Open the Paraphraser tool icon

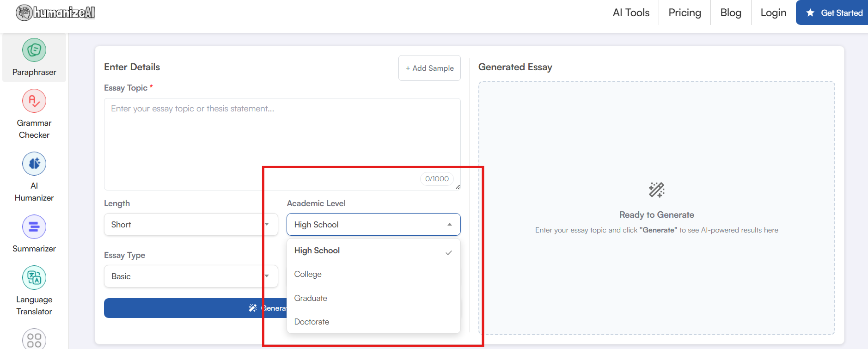coord(34,50)
